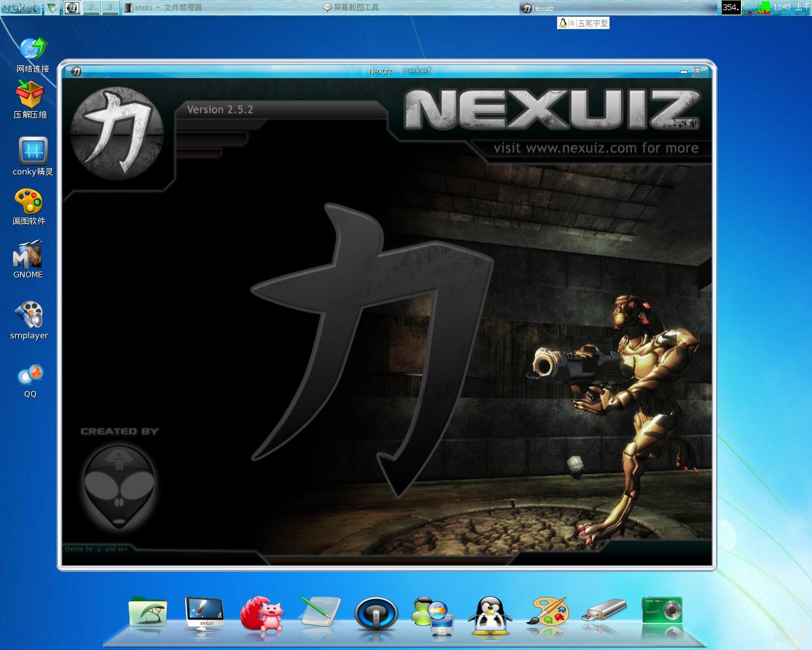
Task: Launch the penguin dock icon
Action: (x=490, y=615)
